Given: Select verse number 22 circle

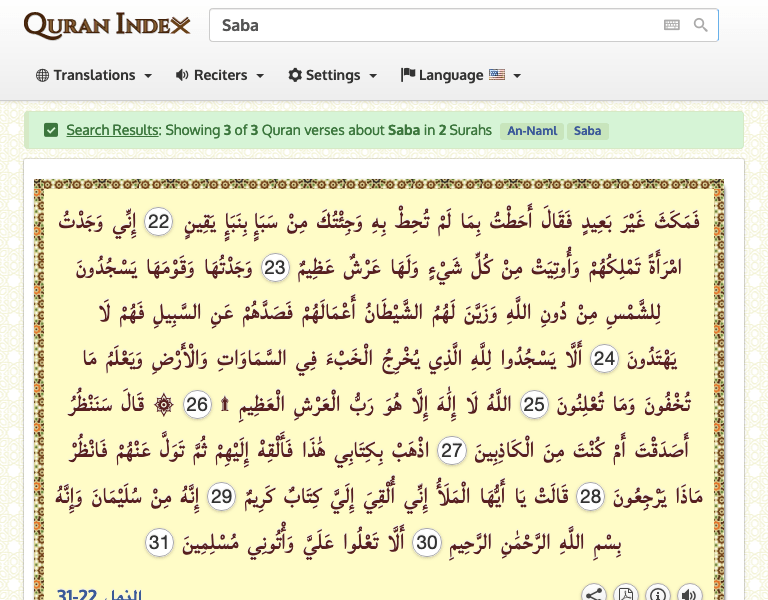Looking at the screenshot, I should tap(159, 222).
